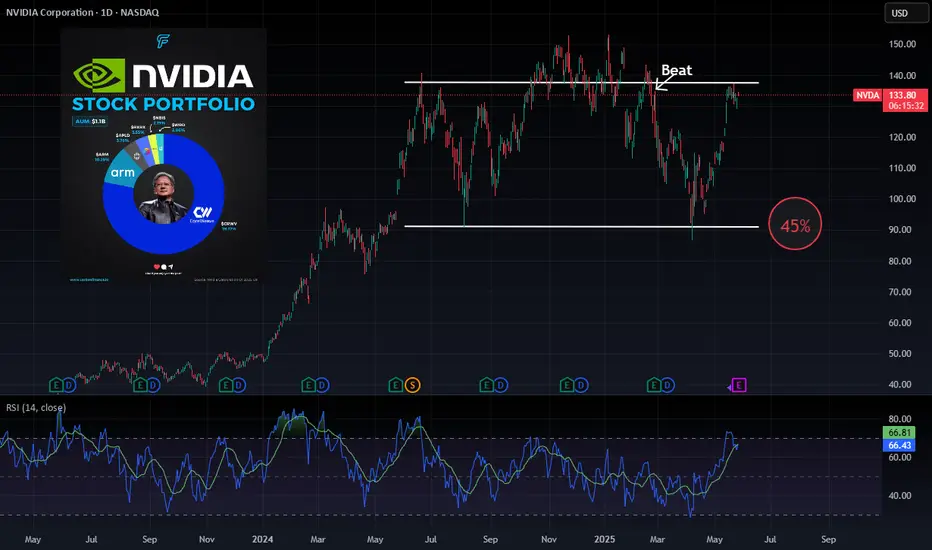The height and width of the screenshot is (550, 932).
Task: Click the 06:15:32 bar countdown timer
Action: click(x=906, y=106)
